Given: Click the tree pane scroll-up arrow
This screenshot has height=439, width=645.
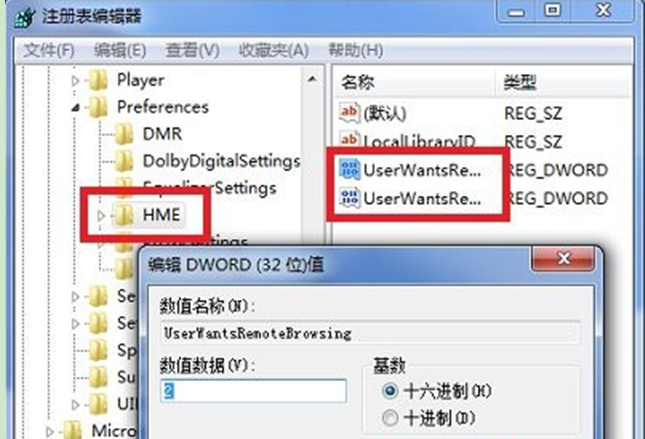Looking at the screenshot, I should click(x=312, y=79).
